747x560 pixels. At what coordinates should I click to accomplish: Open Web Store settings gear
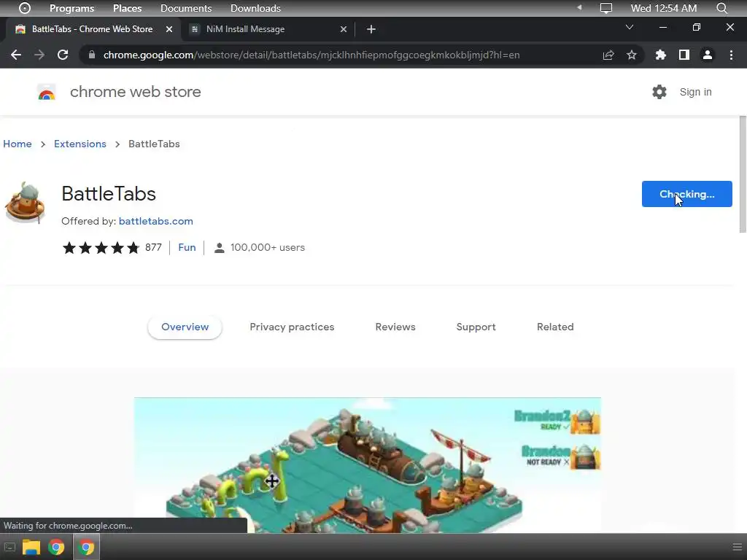click(x=659, y=92)
